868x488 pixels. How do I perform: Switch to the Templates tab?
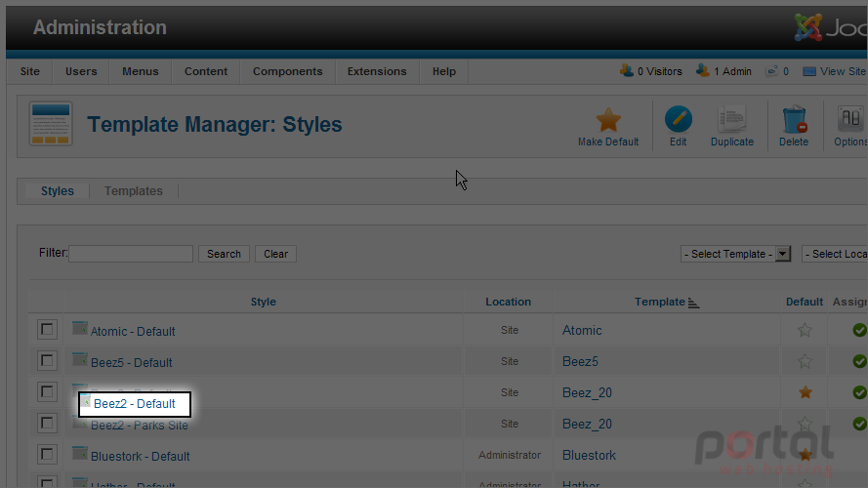[134, 191]
